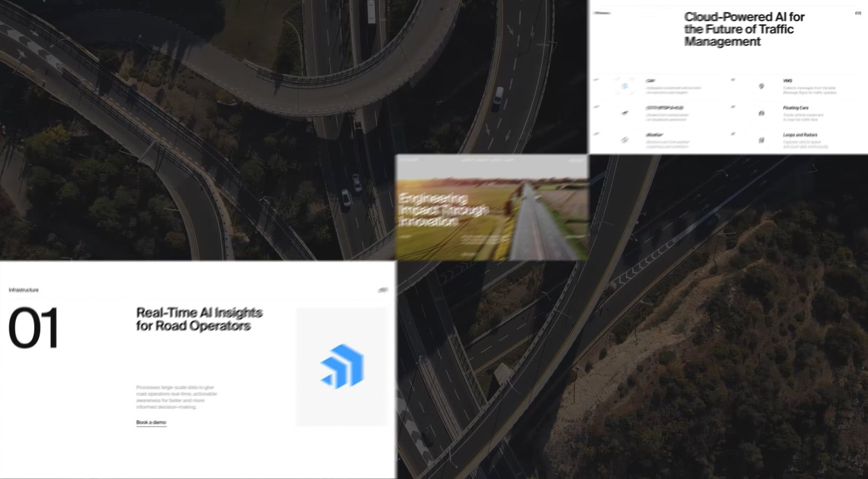Select the blue cube logo graphic
The width and height of the screenshot is (868, 479).
pos(342,366)
